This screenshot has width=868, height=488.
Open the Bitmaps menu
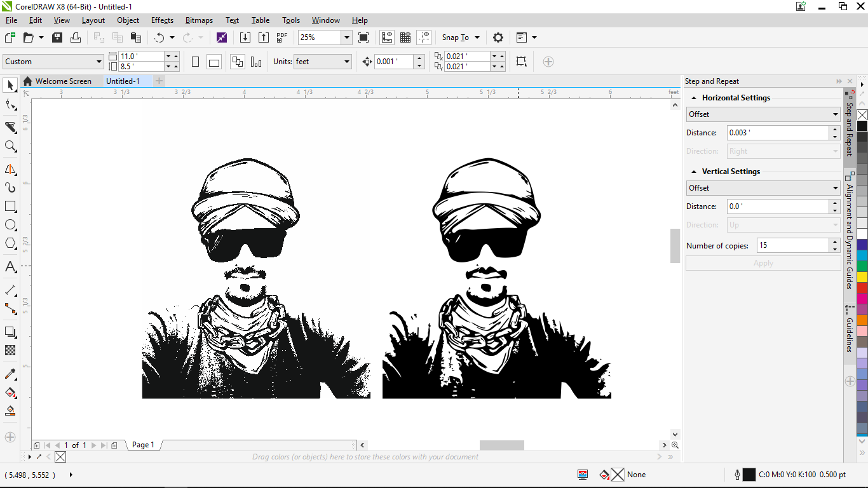point(199,20)
